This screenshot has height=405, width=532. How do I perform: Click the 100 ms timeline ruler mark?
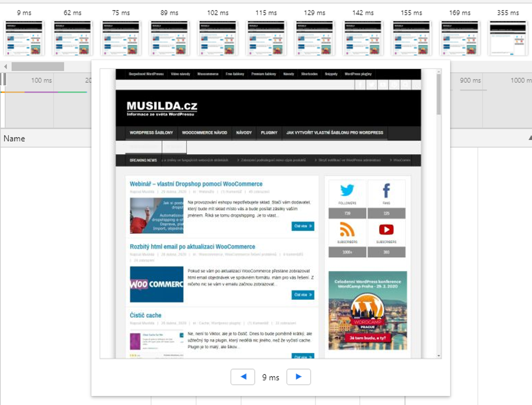41,80
